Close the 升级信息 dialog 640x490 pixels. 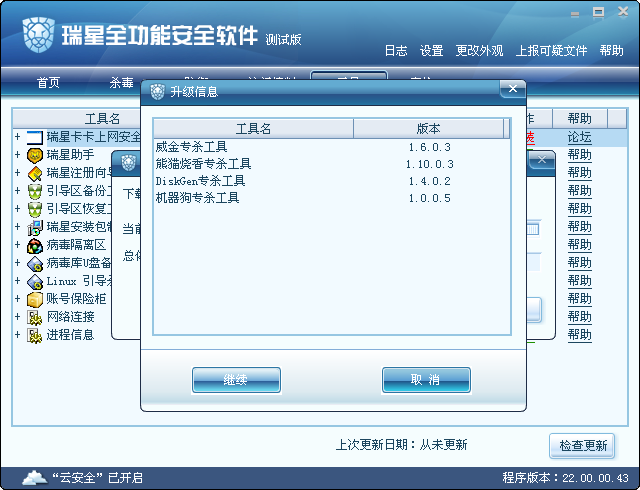[x=513, y=89]
